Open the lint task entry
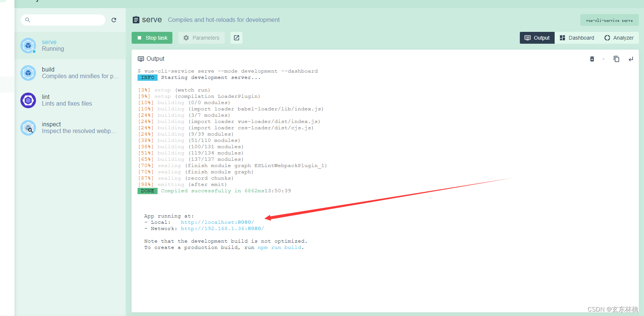Screen dimensions: 644x316 coord(70,100)
